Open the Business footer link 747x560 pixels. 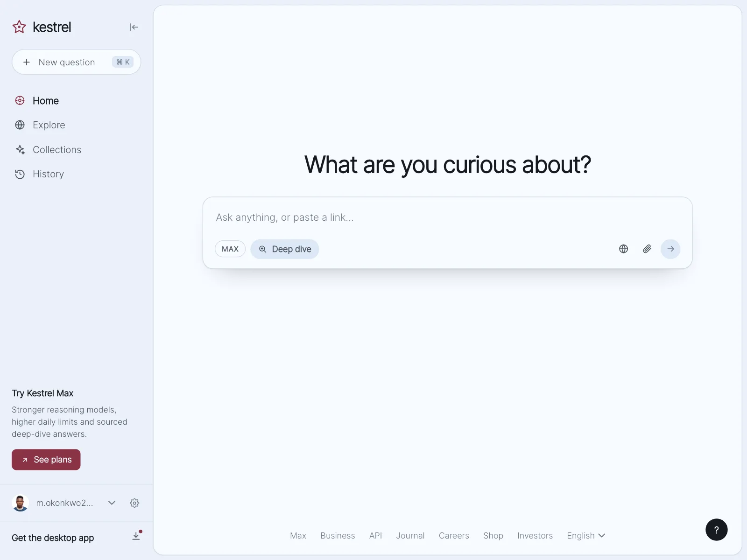click(338, 536)
